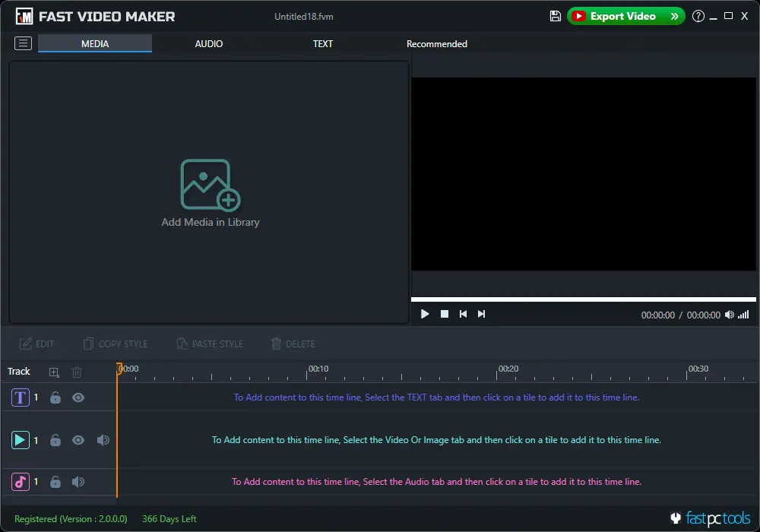Toggle the lock on the audio track
The width and height of the screenshot is (760, 532).
[x=55, y=482]
